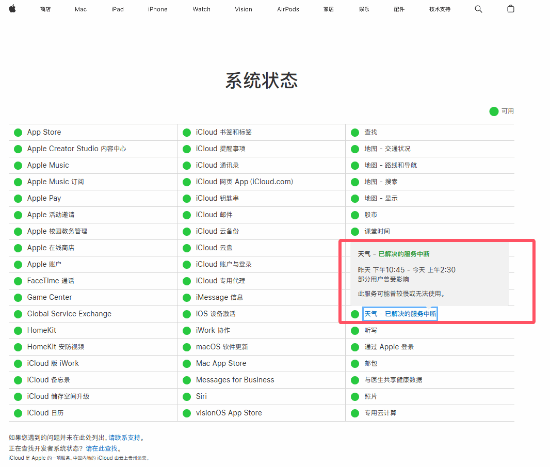Viewport: 550px width, 467px height.
Task: Click the iCloud 日历 row text
Action: click(45, 413)
